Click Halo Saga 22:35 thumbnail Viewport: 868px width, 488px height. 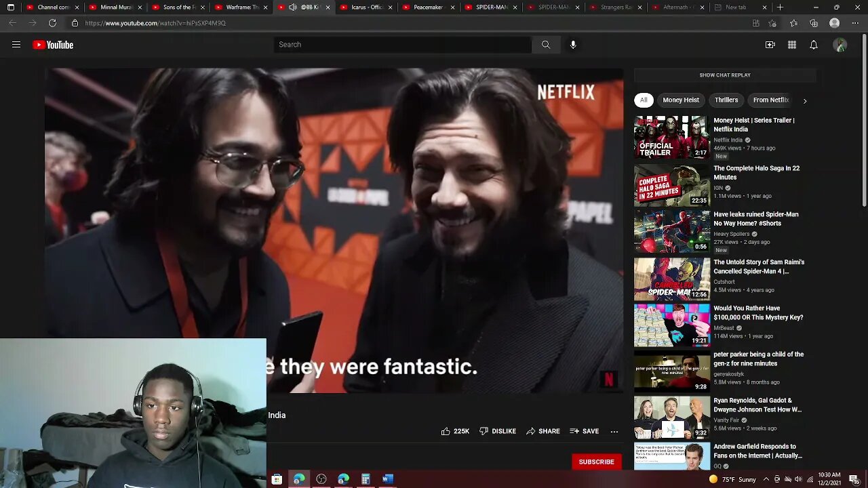(x=672, y=186)
